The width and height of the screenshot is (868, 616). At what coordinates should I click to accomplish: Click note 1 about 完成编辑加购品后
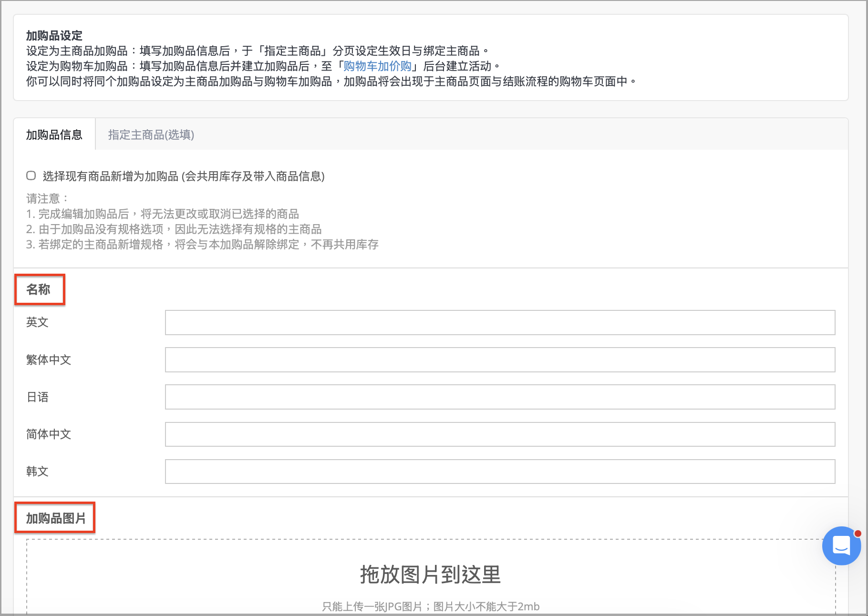(163, 214)
